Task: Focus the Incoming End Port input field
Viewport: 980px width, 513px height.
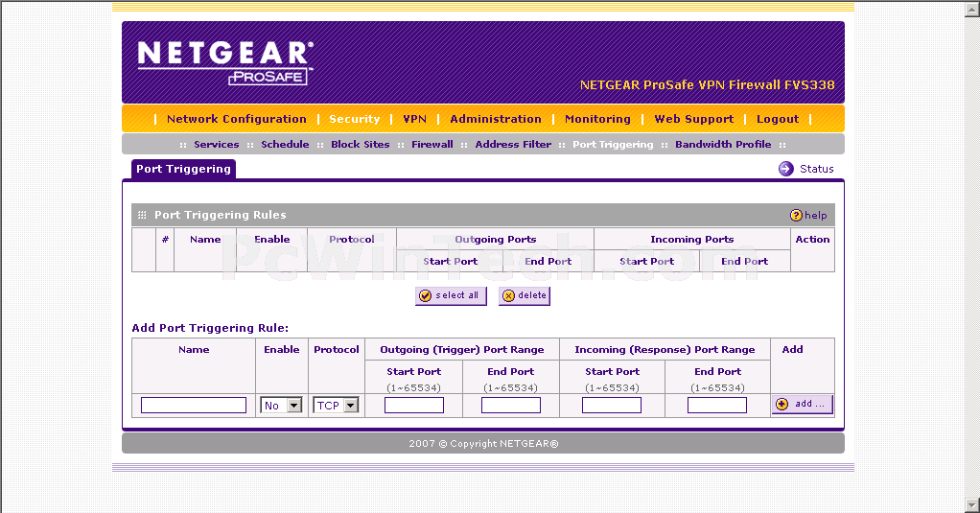Action: coord(717,405)
